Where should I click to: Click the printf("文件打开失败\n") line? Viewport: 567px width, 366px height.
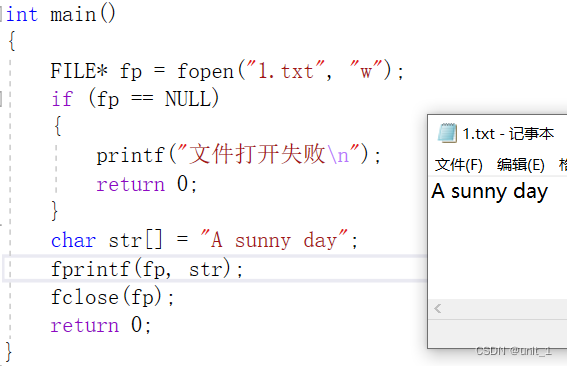click(238, 155)
